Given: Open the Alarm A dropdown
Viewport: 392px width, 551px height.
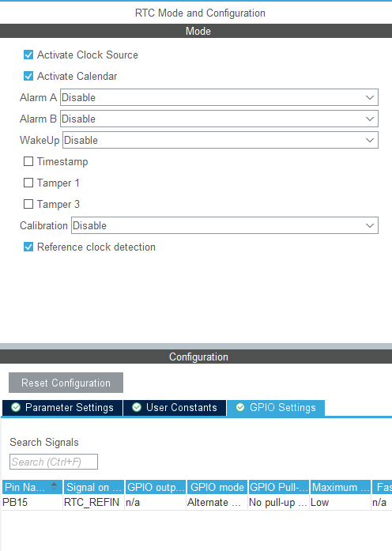Looking at the screenshot, I should coord(219,97).
